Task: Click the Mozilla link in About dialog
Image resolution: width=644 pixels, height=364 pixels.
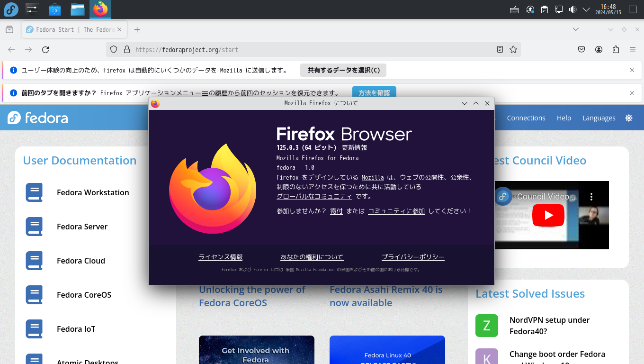Action: 373,178
